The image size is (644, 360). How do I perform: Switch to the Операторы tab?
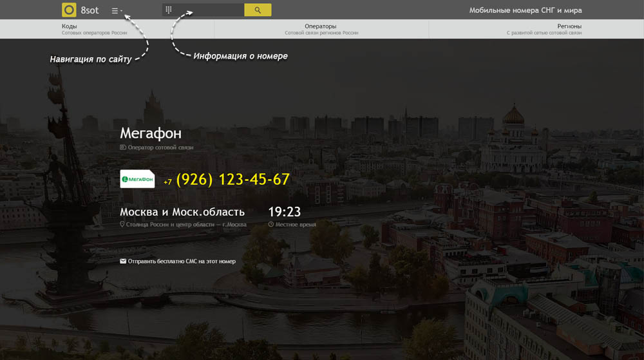point(321,29)
